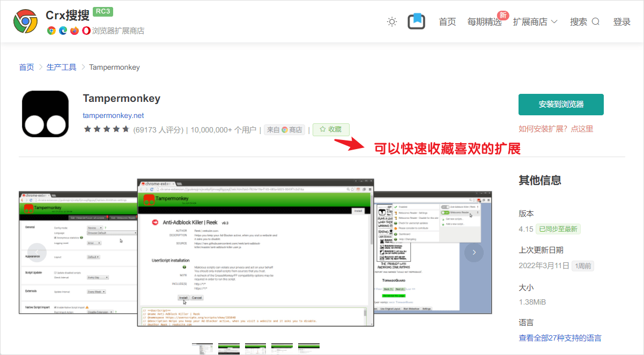Toggle light/dark theme with the sun icon
The image size is (644, 355).
[x=392, y=22]
